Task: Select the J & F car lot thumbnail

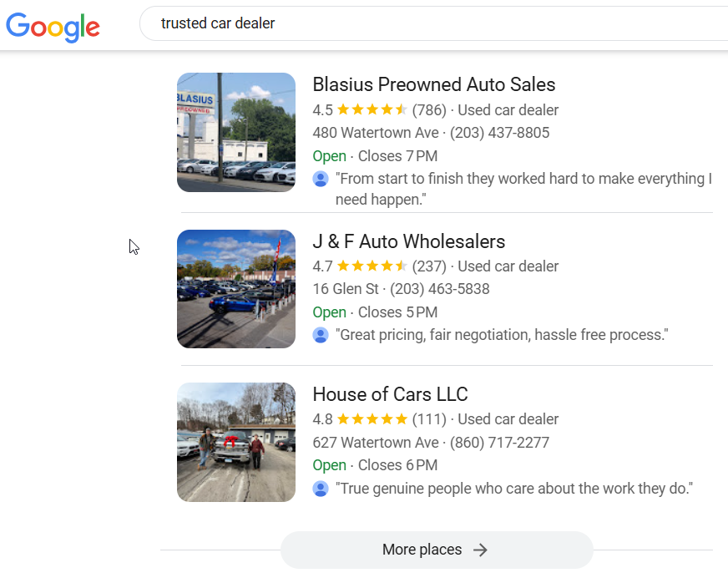Action: pyautogui.click(x=236, y=289)
